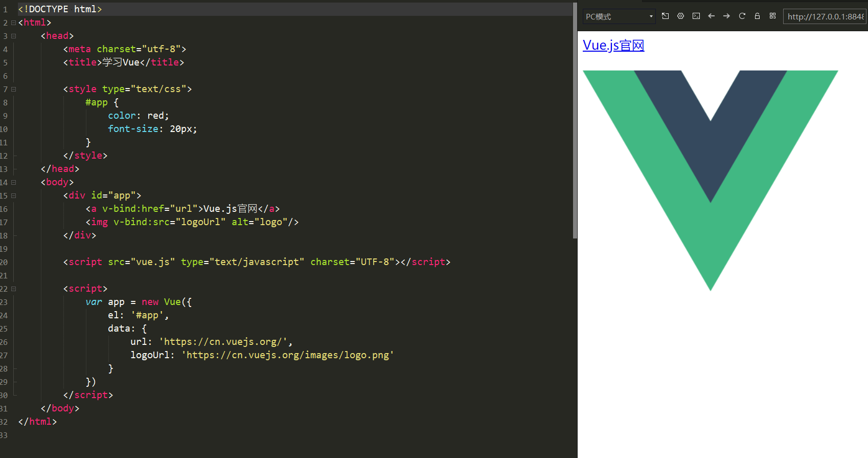Image resolution: width=868 pixels, height=458 pixels.
Task: Collapse the body tag fold marker on line 14
Action: 13,182
